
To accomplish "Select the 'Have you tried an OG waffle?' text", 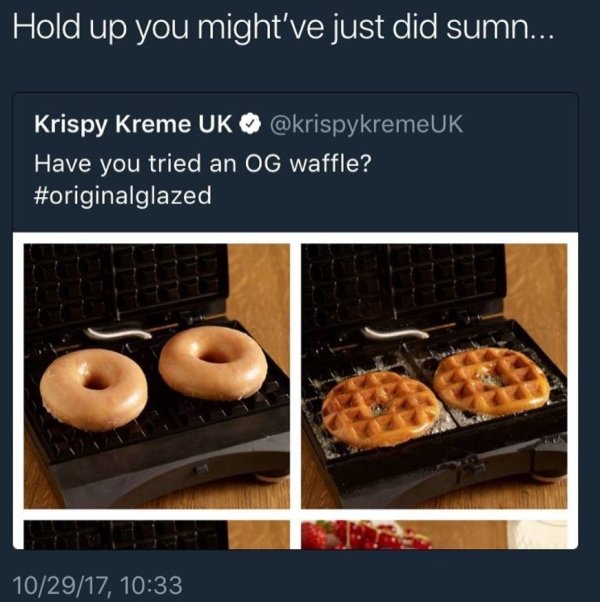I will [203, 164].
